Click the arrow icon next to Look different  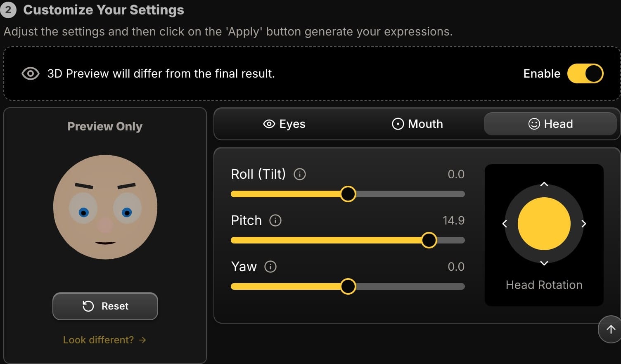(x=142, y=340)
